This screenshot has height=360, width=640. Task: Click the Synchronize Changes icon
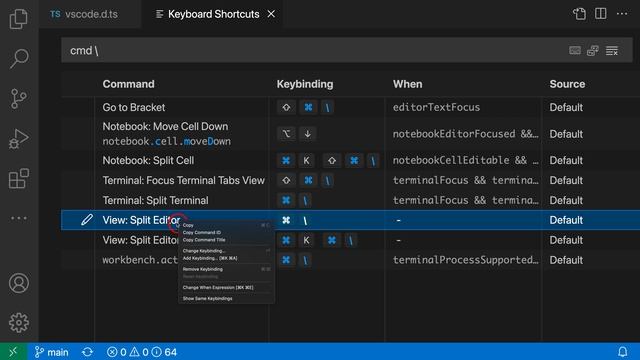pos(87,352)
